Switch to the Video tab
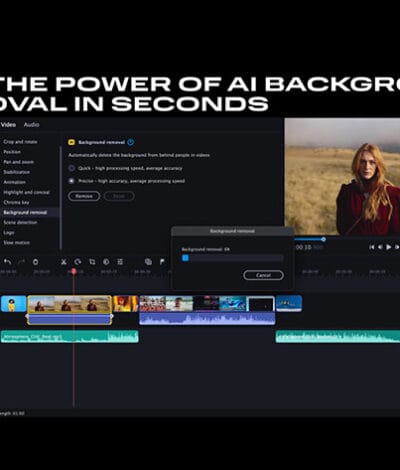 [8, 125]
